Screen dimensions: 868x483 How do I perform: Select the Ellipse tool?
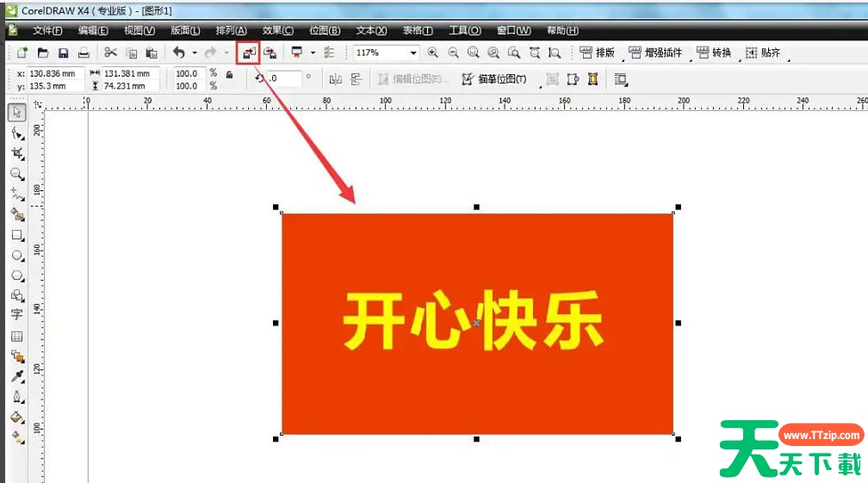point(16,256)
